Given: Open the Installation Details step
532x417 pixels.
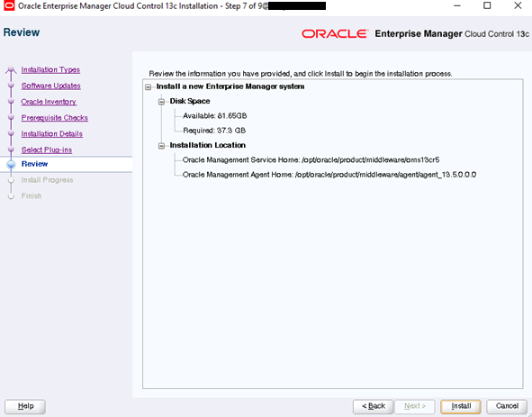Looking at the screenshot, I should pyautogui.click(x=52, y=133).
